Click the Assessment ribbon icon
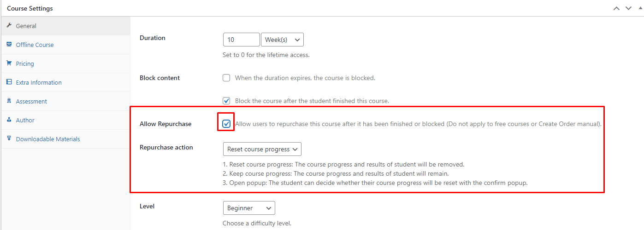The height and width of the screenshot is (230, 644). pyautogui.click(x=9, y=101)
